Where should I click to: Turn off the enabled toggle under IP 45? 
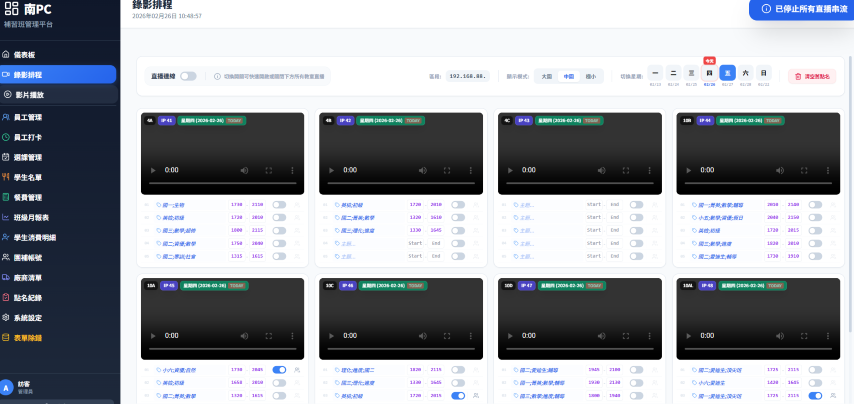pyautogui.click(x=279, y=369)
